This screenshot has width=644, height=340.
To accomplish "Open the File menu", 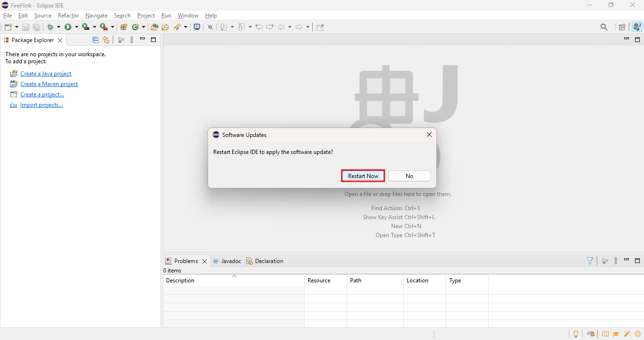I will coord(8,16).
